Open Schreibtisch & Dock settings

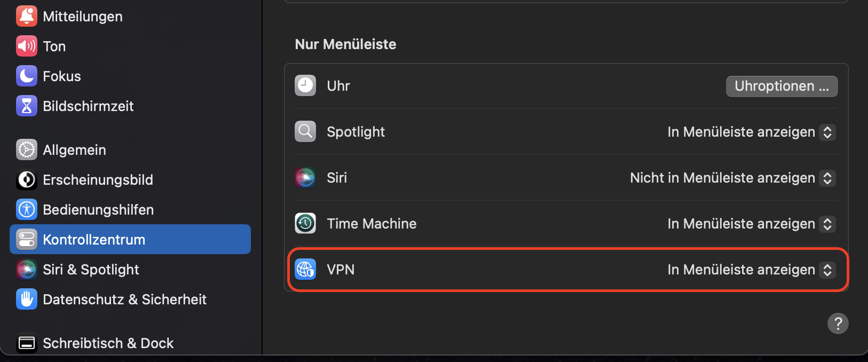pyautogui.click(x=108, y=343)
